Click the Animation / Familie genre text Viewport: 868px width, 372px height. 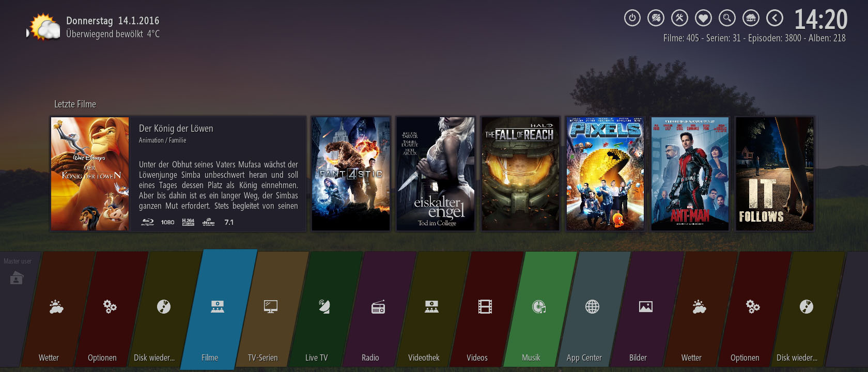coord(162,140)
